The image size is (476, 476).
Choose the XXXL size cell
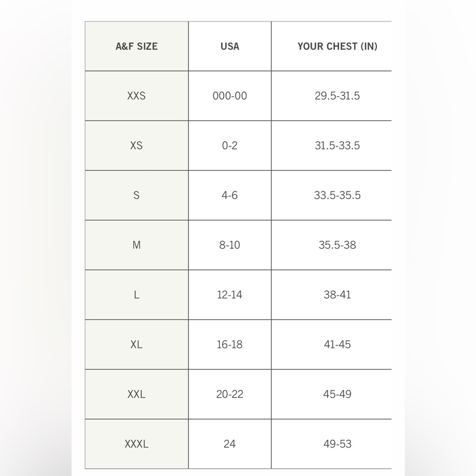[x=137, y=444]
